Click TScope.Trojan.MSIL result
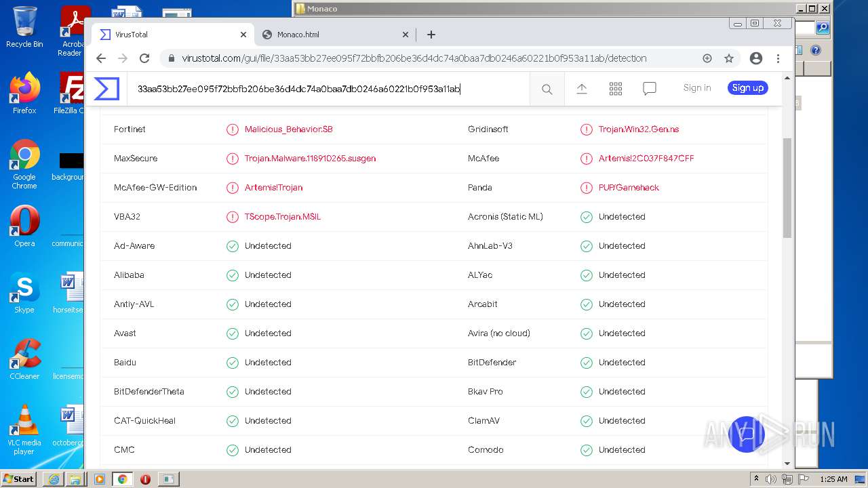 click(283, 217)
